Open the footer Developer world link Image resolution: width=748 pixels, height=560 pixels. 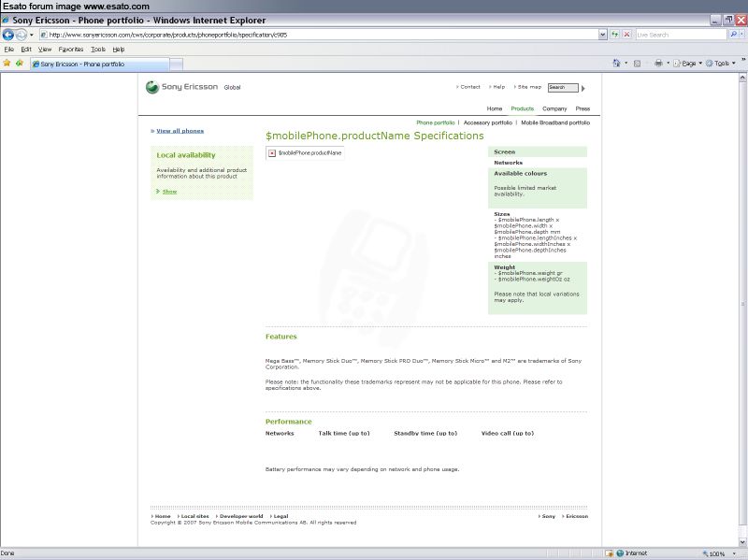pyautogui.click(x=241, y=516)
